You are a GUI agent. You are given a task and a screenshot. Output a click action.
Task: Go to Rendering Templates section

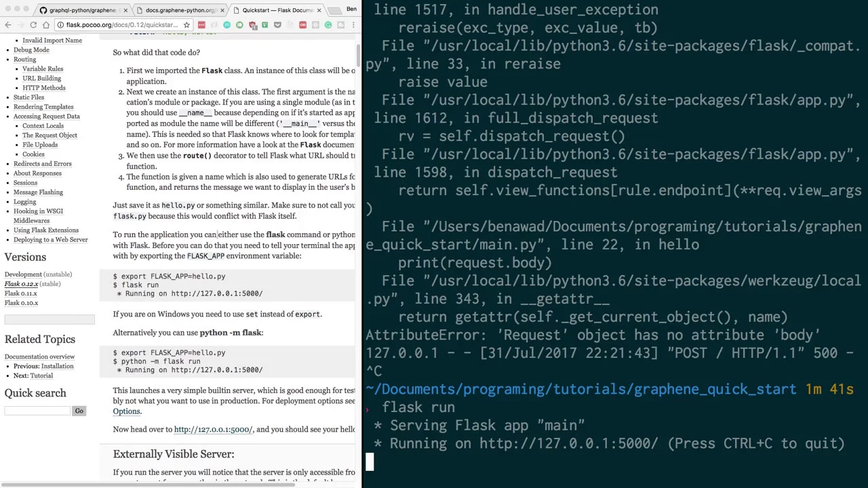[x=43, y=107]
